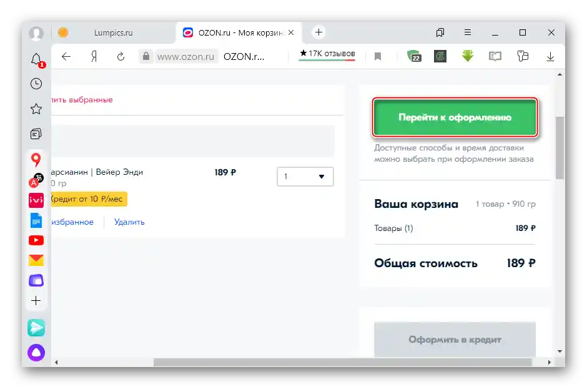This screenshot has height=392, width=587.
Task: Open the documents icon in sidebar
Action: 36,220
